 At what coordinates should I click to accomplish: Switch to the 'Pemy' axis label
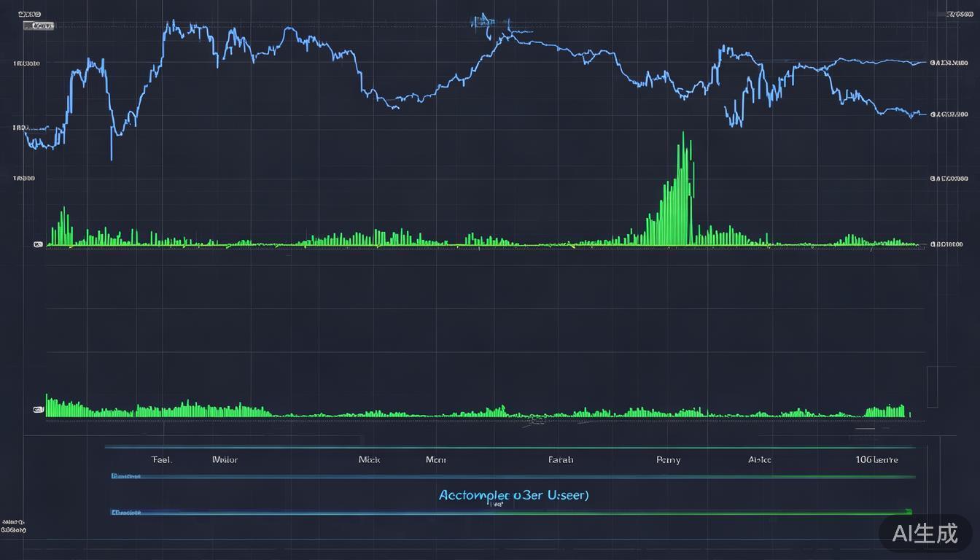(x=668, y=459)
